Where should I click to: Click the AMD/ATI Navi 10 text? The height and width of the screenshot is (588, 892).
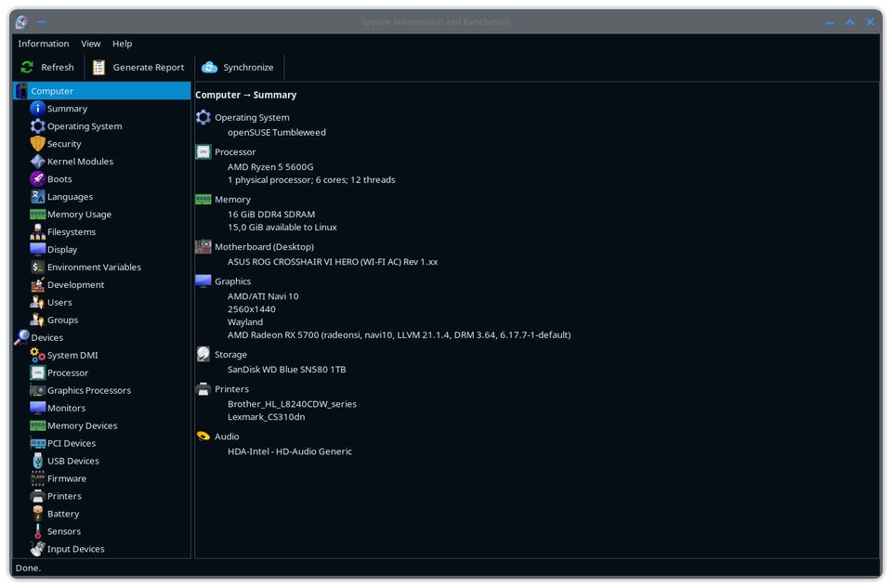(263, 296)
